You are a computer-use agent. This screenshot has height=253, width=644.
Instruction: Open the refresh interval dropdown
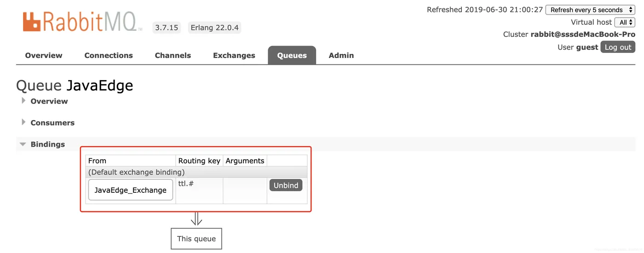tap(590, 10)
